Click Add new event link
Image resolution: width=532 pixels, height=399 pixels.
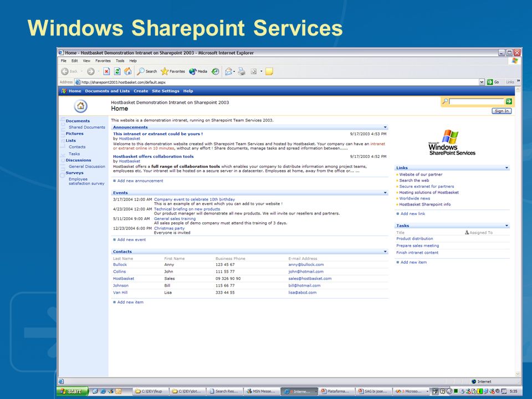coord(131,239)
